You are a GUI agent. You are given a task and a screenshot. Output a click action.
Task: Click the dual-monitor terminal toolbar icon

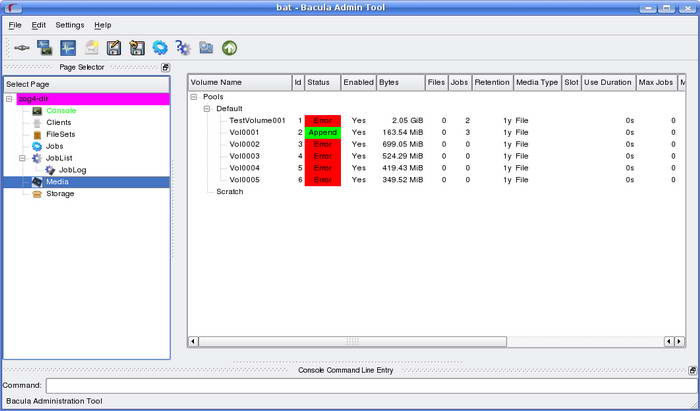tap(45, 48)
